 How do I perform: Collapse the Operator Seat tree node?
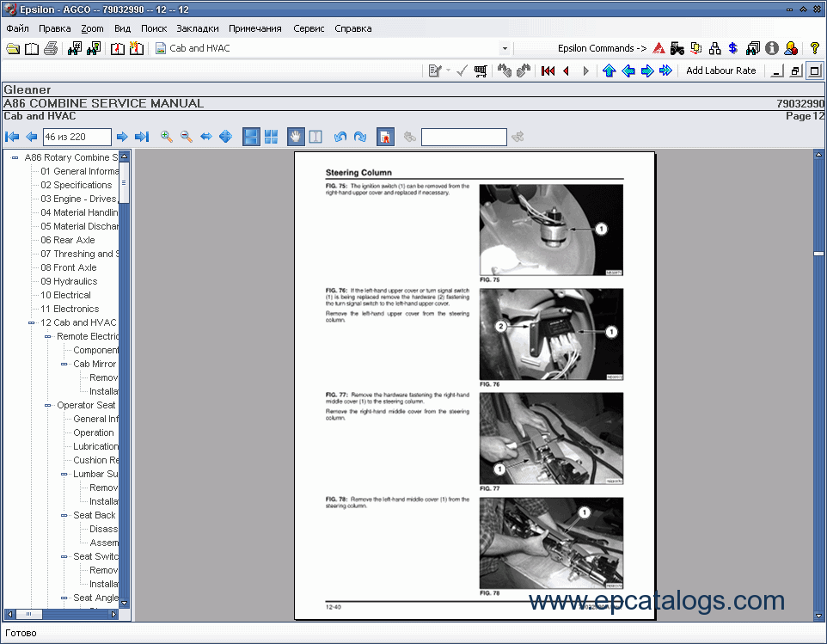48,406
